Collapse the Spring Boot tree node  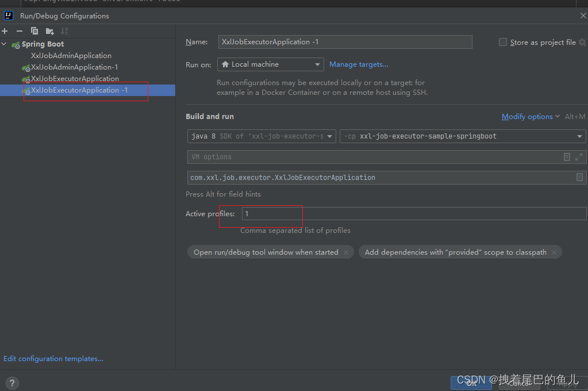4,44
